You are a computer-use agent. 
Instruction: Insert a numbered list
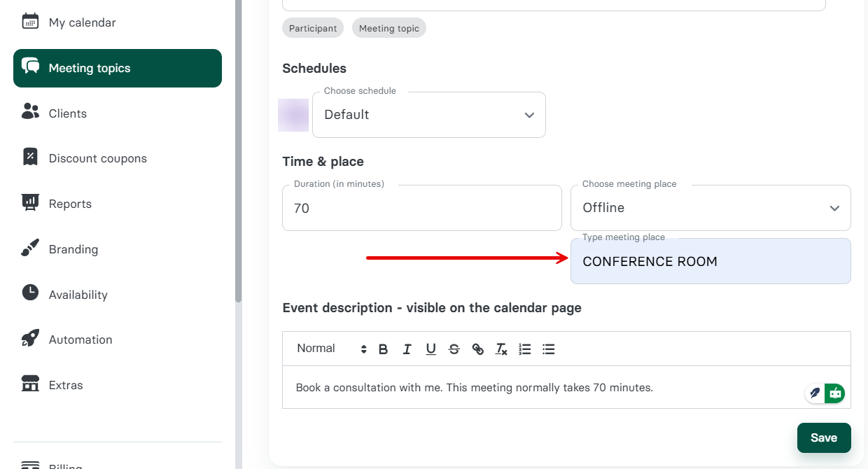tap(525, 349)
